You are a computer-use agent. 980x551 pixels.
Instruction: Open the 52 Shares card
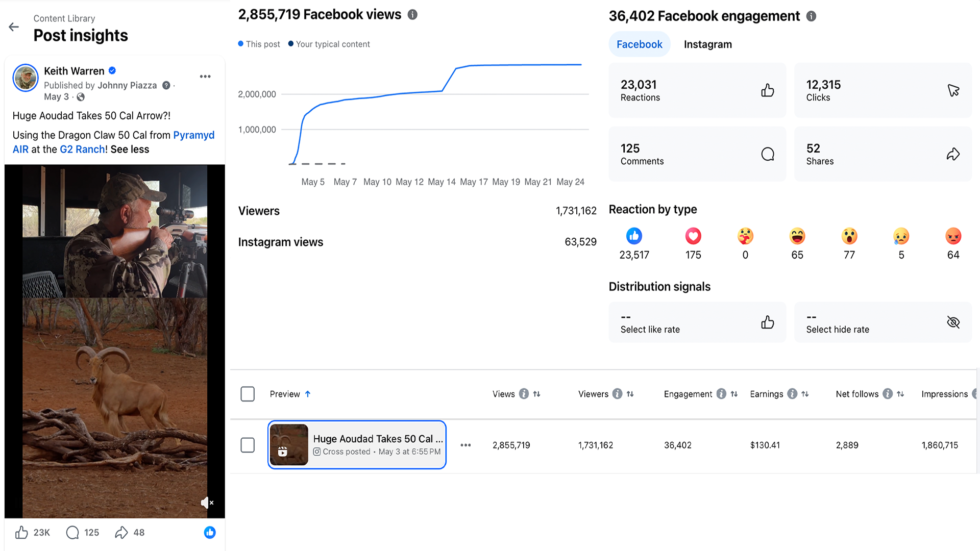point(883,154)
